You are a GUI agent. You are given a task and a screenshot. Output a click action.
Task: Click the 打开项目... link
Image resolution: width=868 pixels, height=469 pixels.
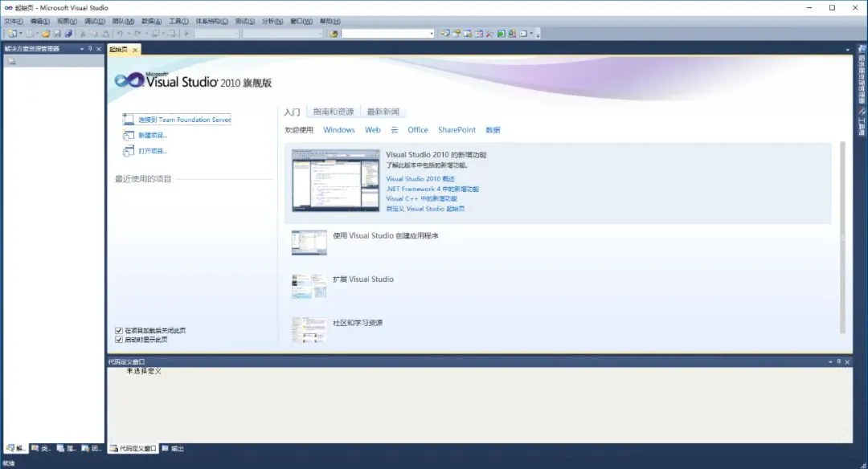point(152,150)
